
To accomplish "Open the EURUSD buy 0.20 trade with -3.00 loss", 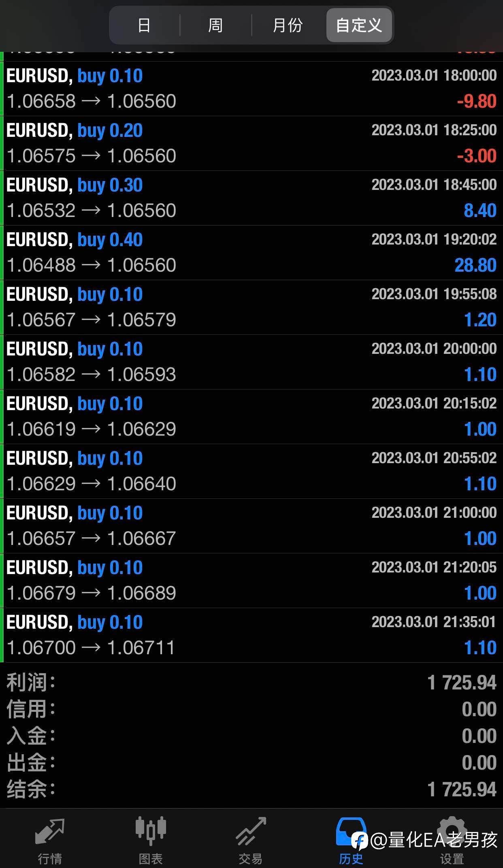I will coord(251,143).
